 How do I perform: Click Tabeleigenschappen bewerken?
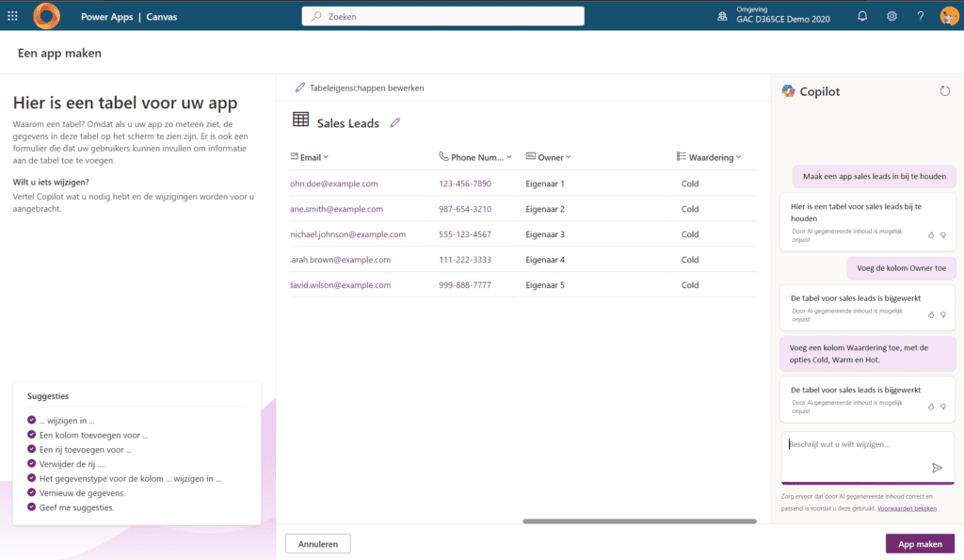point(360,88)
